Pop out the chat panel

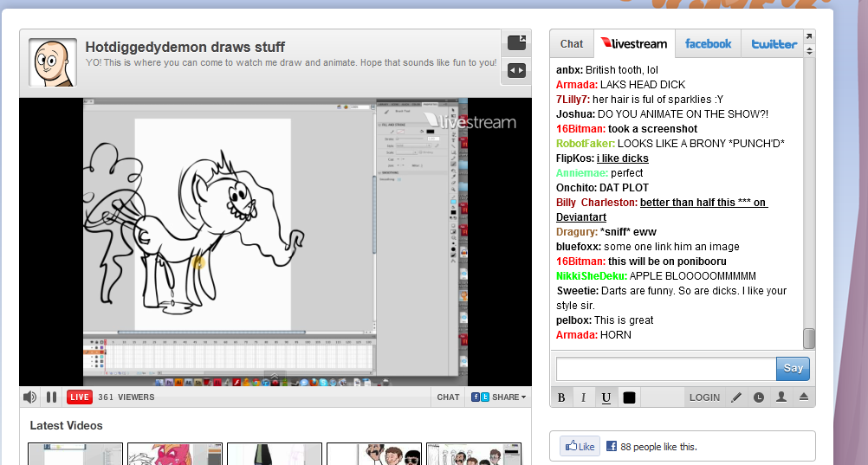click(x=809, y=36)
